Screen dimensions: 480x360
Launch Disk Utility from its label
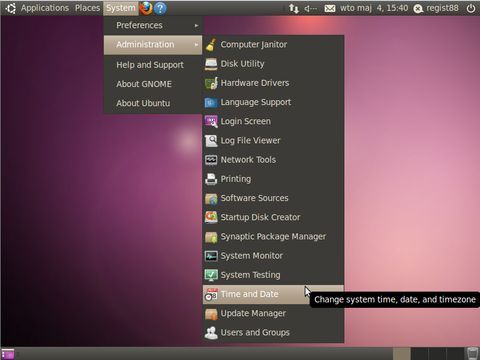click(x=242, y=64)
